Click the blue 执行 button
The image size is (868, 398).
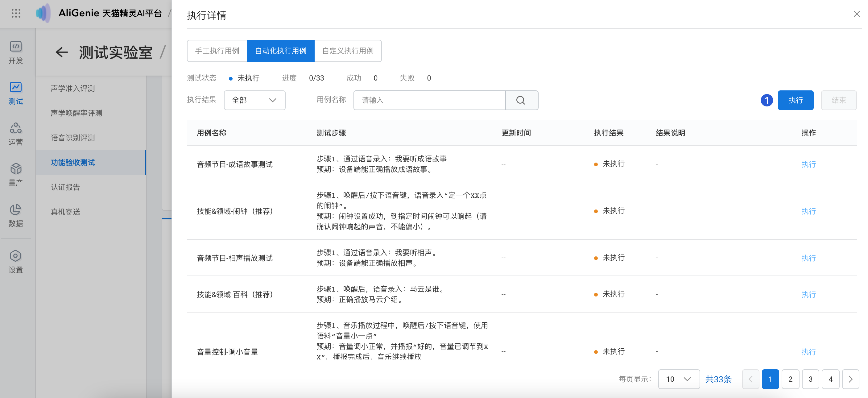pyautogui.click(x=796, y=100)
